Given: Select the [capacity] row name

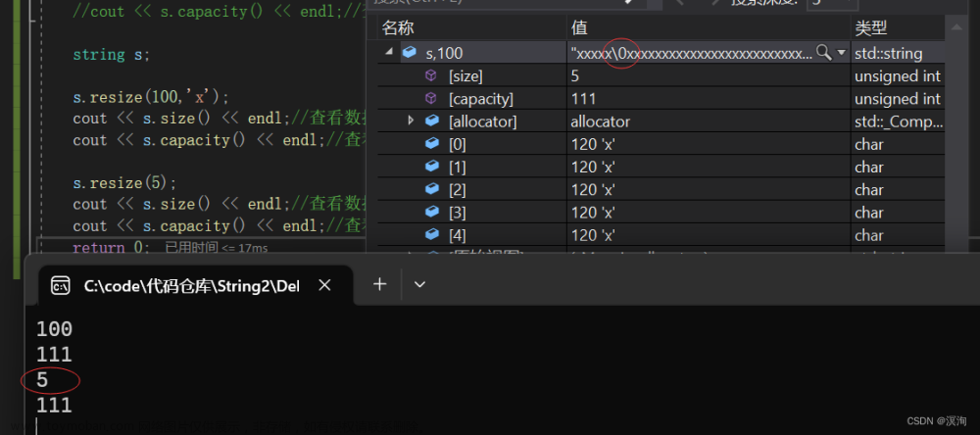Looking at the screenshot, I should pos(480,99).
